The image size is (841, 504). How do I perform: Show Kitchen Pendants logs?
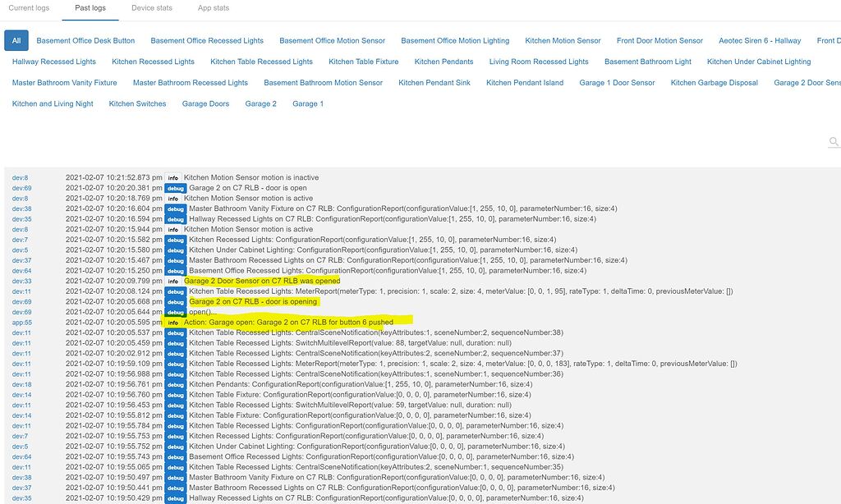pos(443,62)
